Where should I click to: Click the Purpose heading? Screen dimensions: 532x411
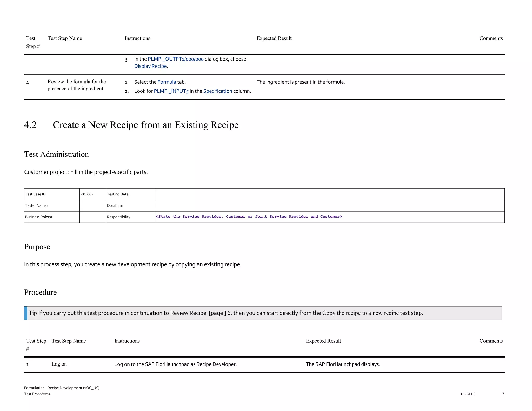pyautogui.click(x=37, y=247)
